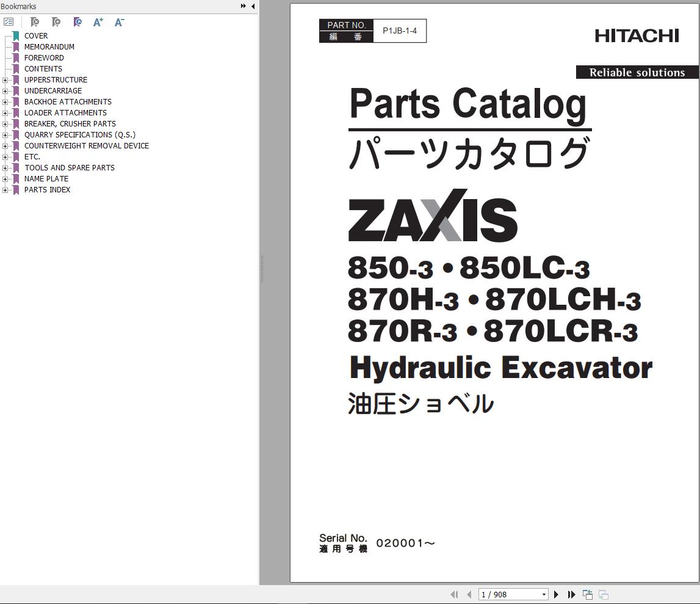700x604 pixels.
Task: Click the bookmark icon beside MEMORANDUM
Action: [x=16, y=46]
